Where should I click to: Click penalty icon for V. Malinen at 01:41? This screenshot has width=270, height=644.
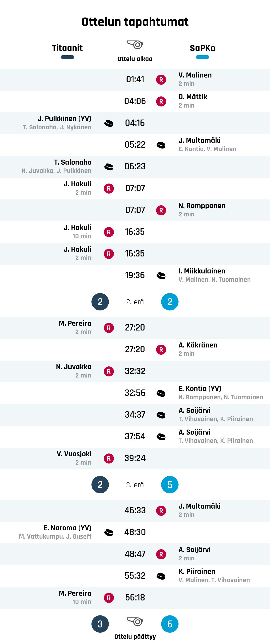tap(161, 80)
